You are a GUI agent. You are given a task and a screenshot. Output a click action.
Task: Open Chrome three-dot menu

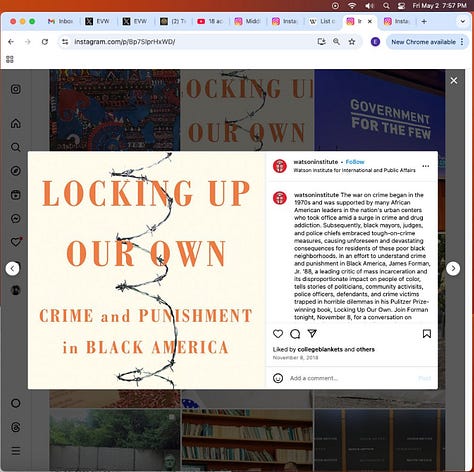pos(462,42)
